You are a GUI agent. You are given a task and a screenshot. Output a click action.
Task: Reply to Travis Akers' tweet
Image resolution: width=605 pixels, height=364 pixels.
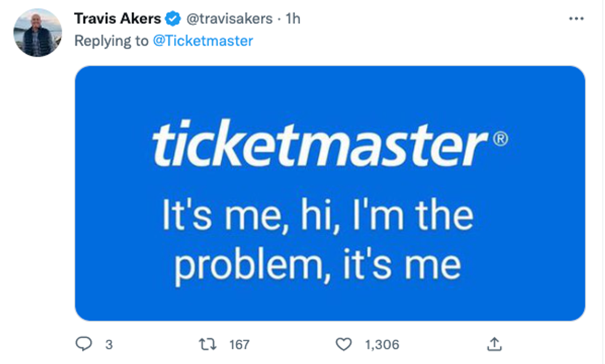coord(84,344)
